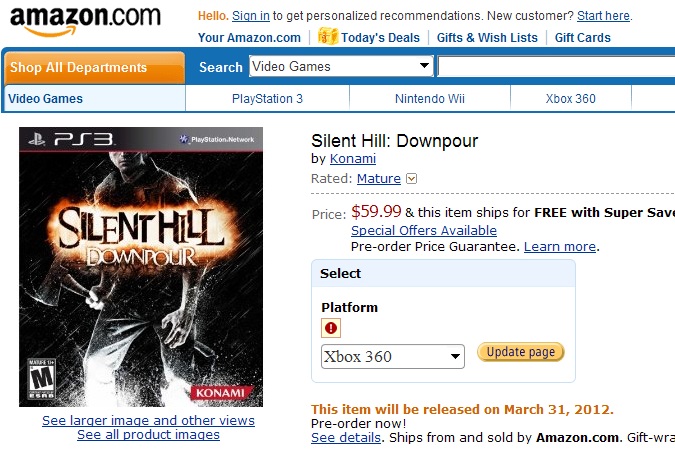Click the Gift Cards link
The height and width of the screenshot is (454, 675).
point(582,38)
